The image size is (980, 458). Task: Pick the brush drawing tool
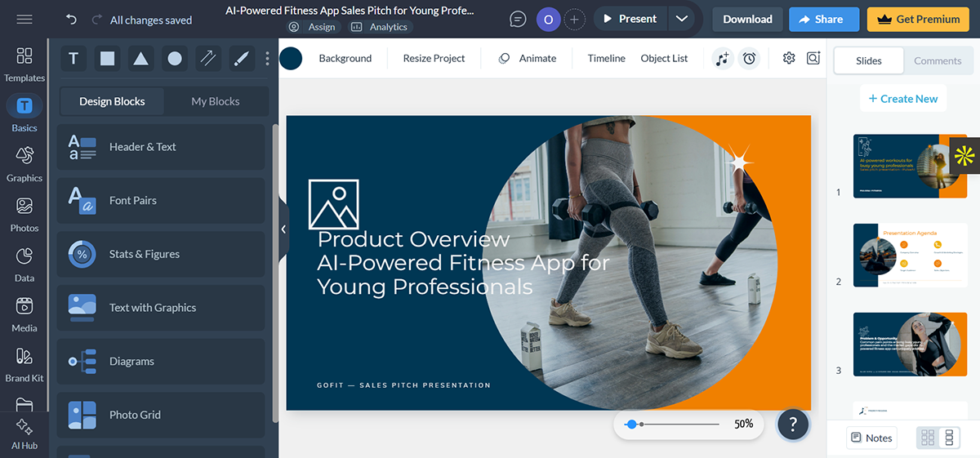click(241, 59)
